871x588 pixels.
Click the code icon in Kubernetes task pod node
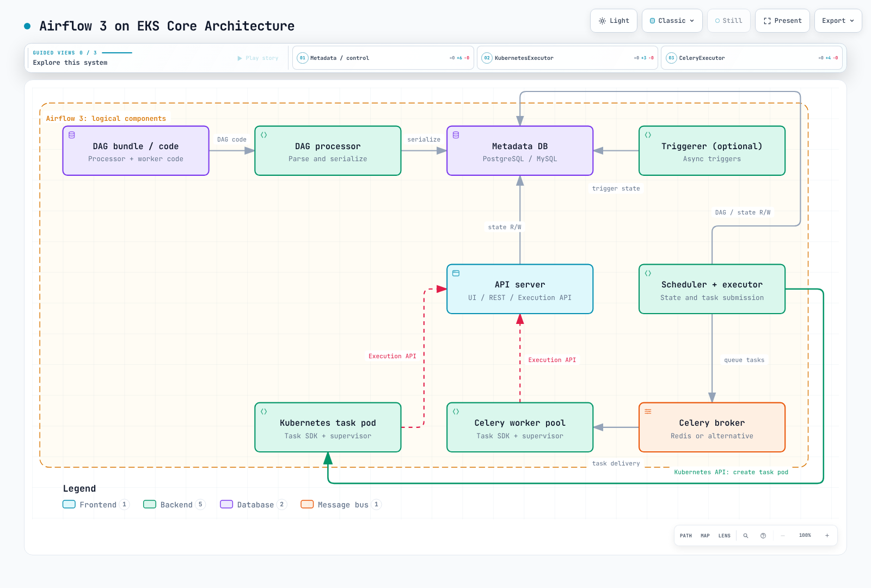pyautogui.click(x=264, y=412)
